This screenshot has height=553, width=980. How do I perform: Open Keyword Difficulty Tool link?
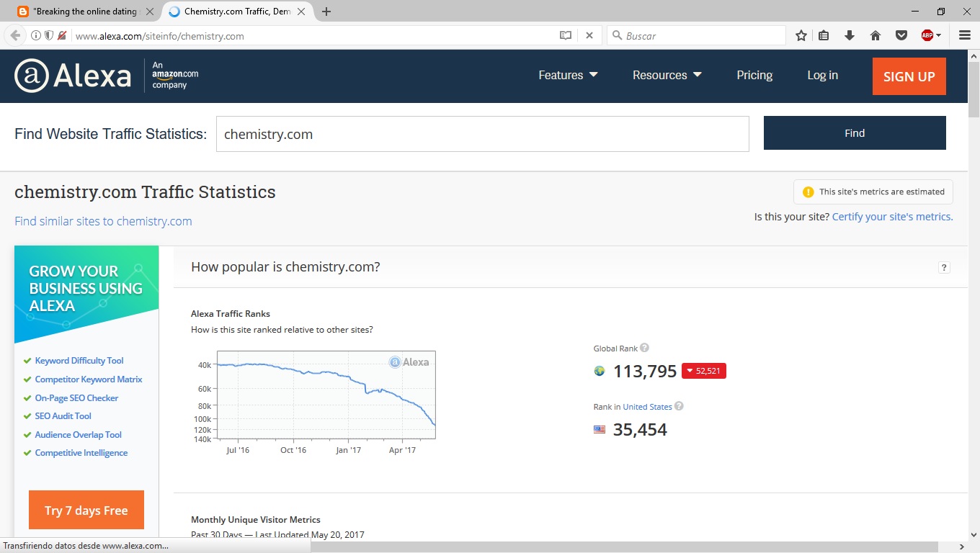pos(79,361)
